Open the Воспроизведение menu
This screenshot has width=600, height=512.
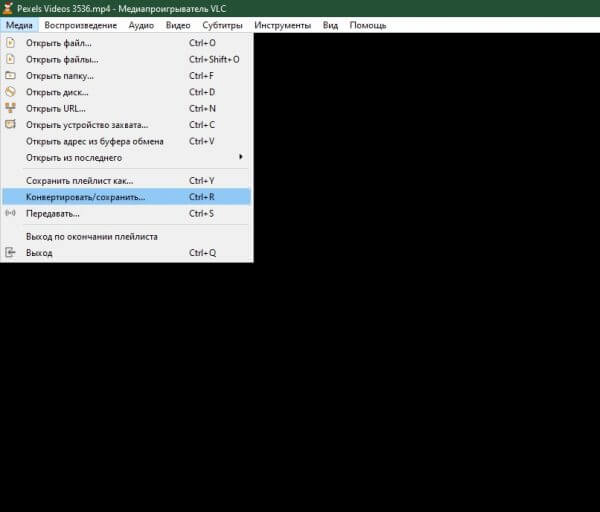(80, 25)
